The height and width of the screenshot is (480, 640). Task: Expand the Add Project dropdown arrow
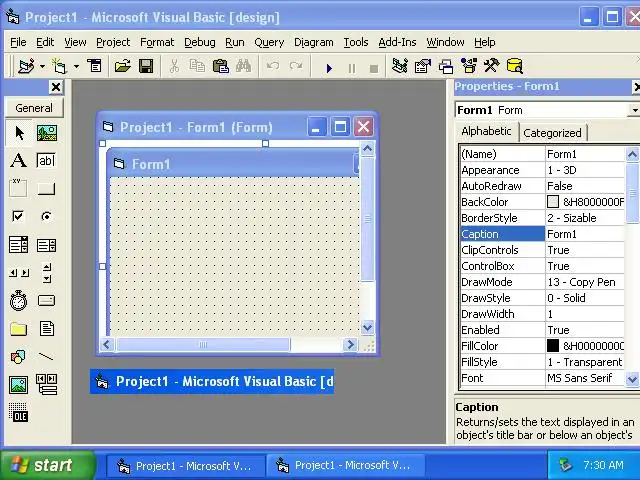(42, 66)
